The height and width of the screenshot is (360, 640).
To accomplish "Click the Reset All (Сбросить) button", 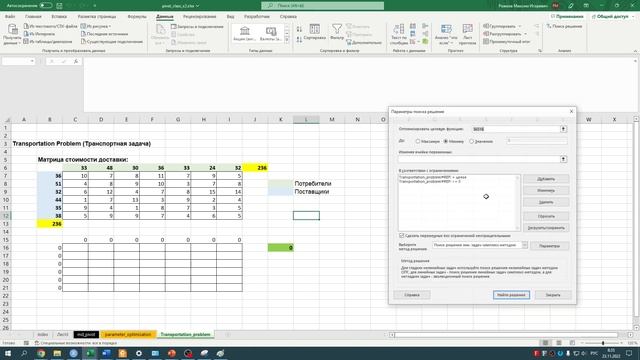I will [546, 216].
